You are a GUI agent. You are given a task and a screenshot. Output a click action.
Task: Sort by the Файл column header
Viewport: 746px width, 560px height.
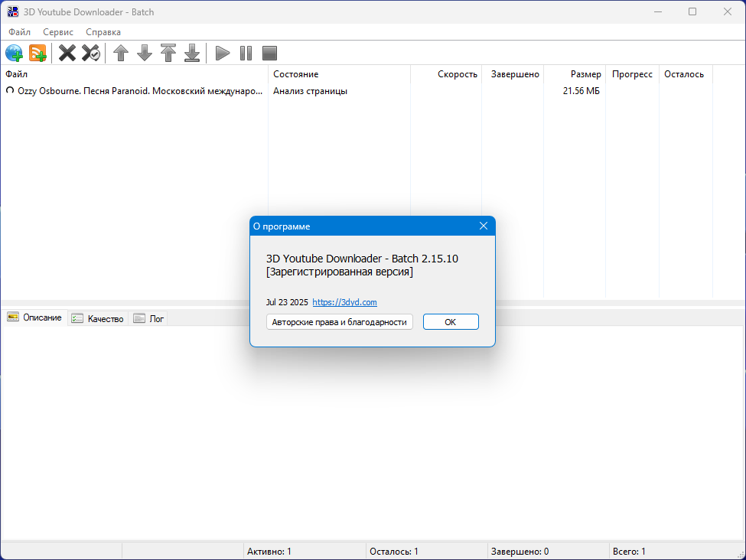(134, 74)
